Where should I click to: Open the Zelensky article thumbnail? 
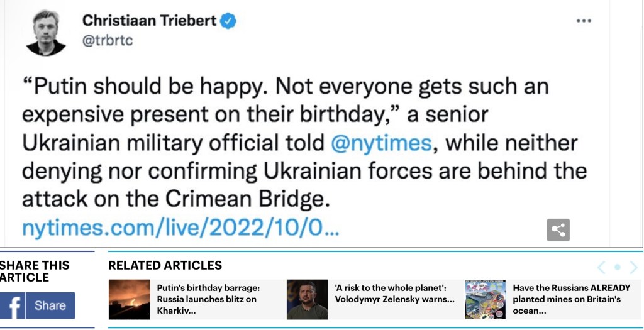point(308,299)
